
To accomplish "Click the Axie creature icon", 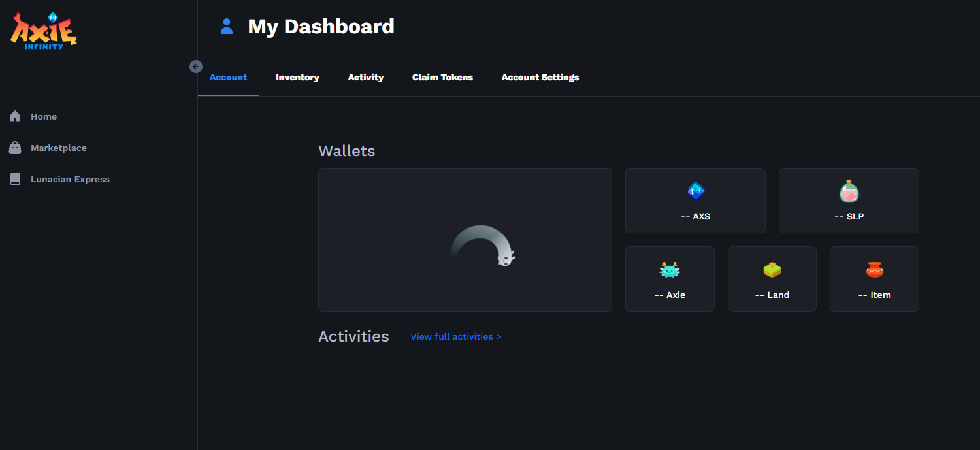I will point(670,269).
